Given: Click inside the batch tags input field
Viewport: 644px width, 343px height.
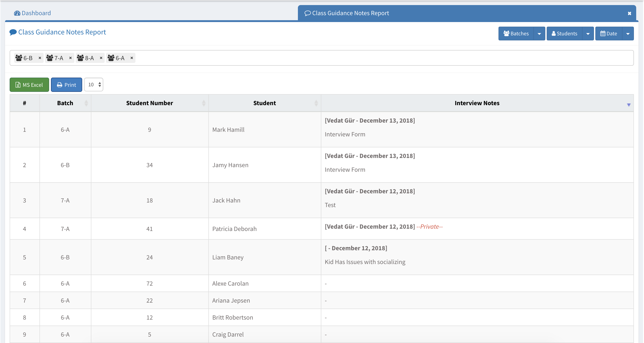Looking at the screenshot, I should [375, 58].
